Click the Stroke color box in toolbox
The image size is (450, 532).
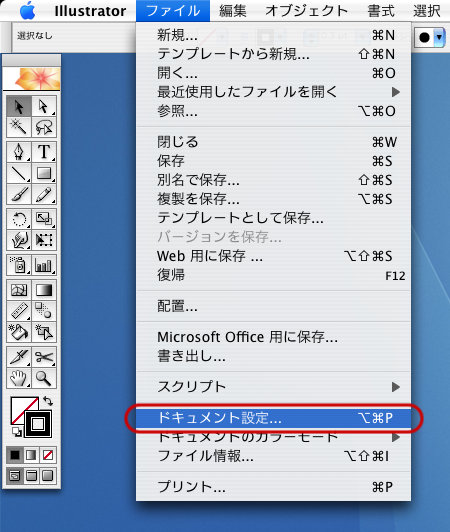38,423
